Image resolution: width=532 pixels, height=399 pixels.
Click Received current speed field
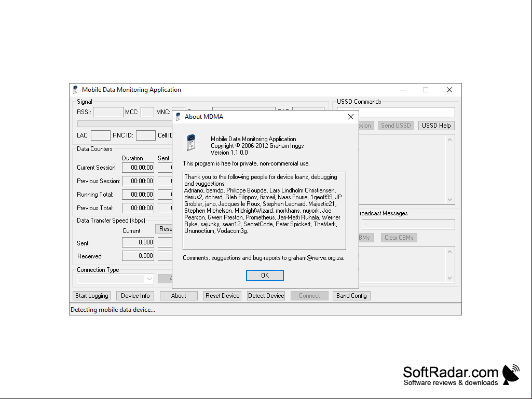pyautogui.click(x=138, y=256)
